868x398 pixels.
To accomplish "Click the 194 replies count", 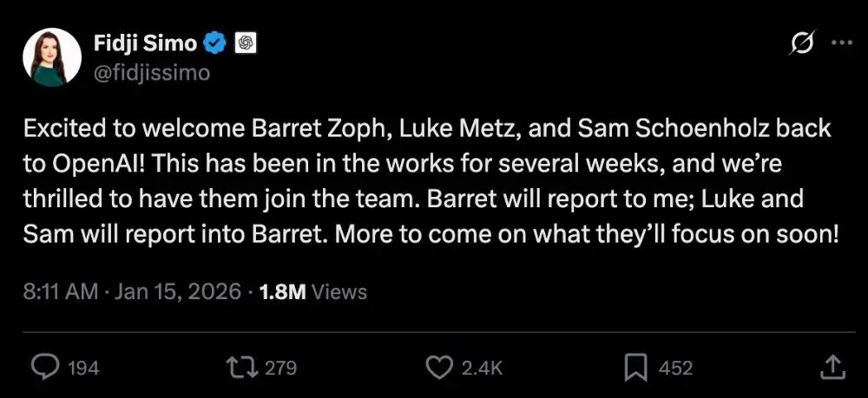I will [83, 368].
